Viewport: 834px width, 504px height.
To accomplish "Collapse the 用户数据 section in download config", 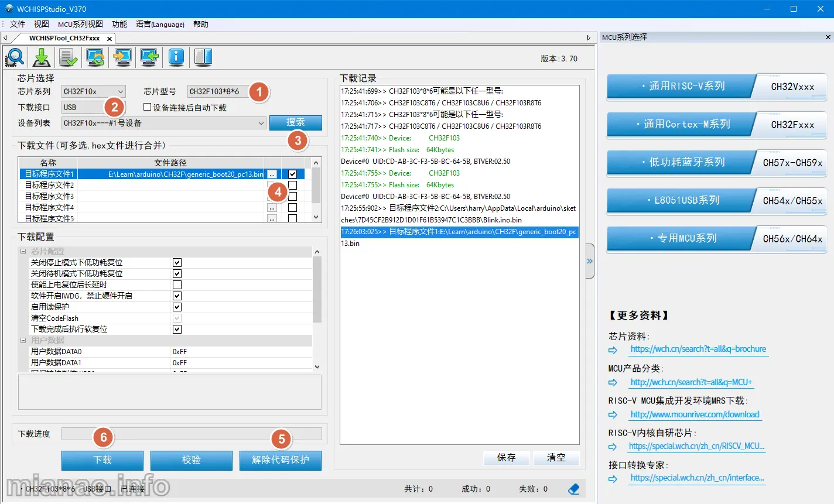I will click(23, 340).
